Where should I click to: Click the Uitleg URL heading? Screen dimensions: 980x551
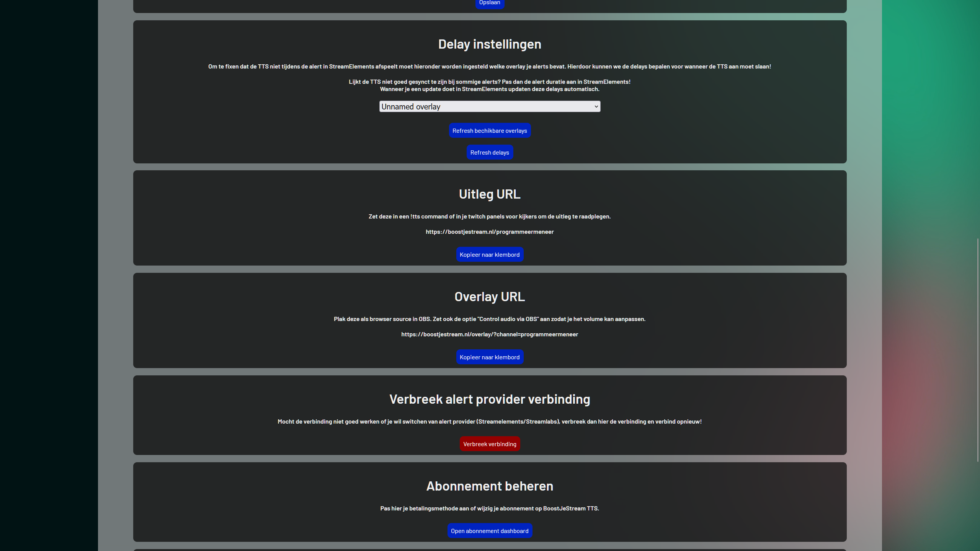pos(490,194)
